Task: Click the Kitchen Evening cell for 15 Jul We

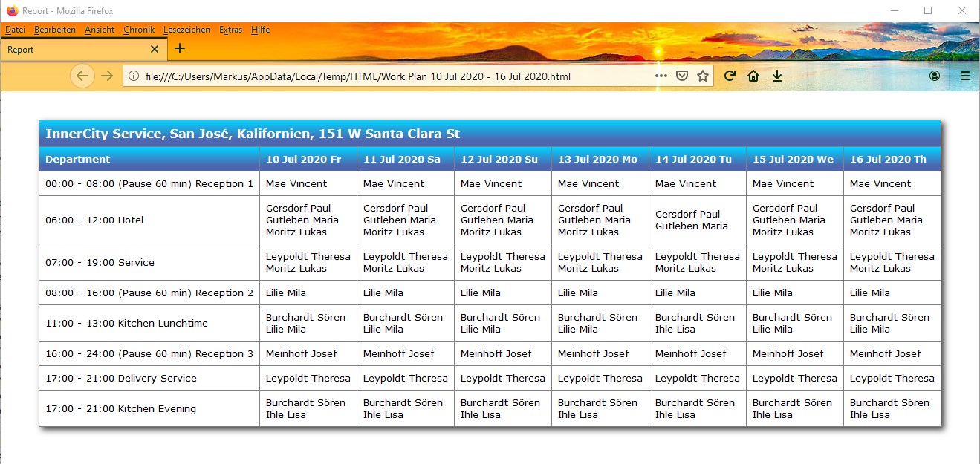Action: [795, 408]
